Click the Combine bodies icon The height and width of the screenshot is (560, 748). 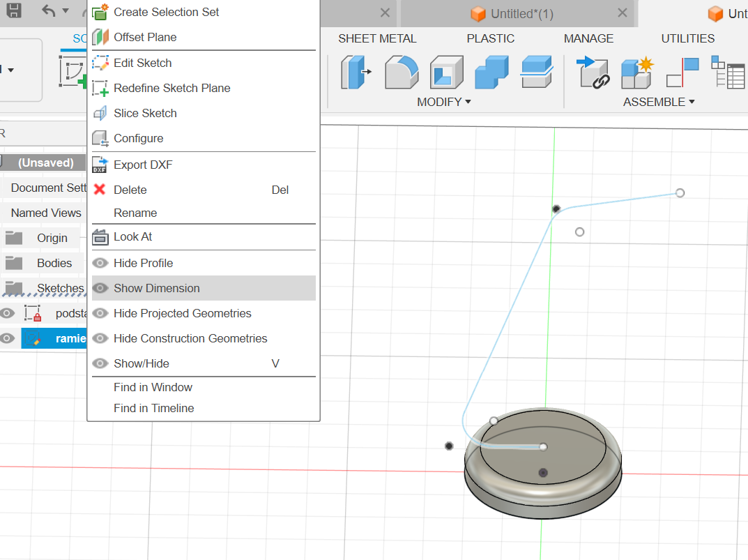[491, 73]
